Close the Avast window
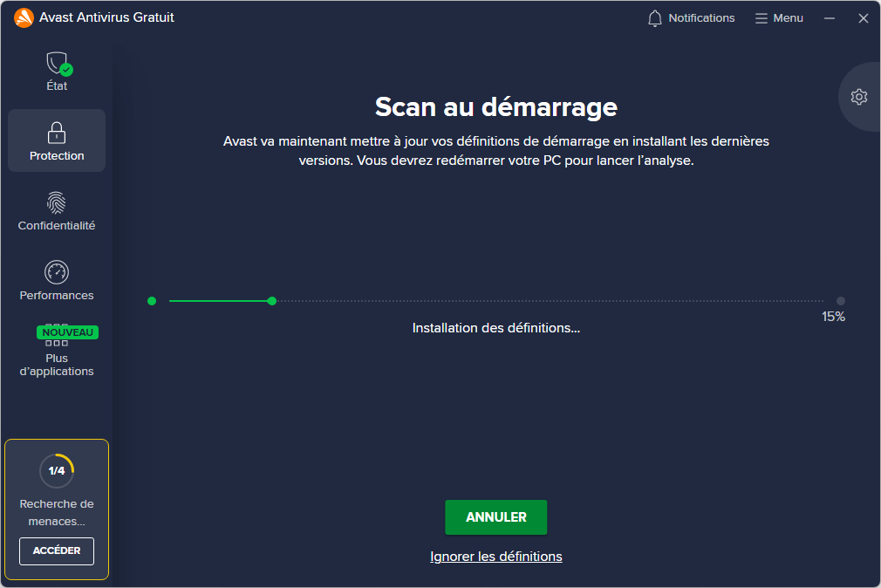Image resolution: width=881 pixels, height=588 pixels. tap(863, 18)
